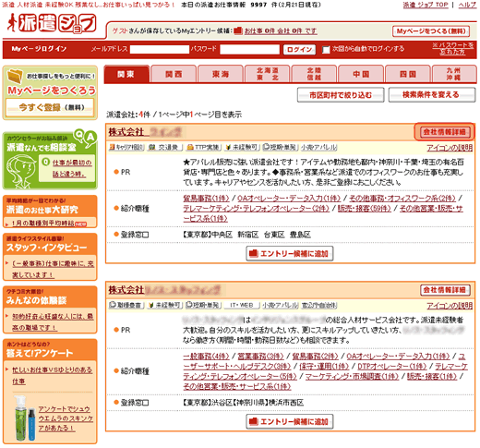480x448 pixels.
Task: Click 会社情報詳細 for the first company
Action: (445, 132)
